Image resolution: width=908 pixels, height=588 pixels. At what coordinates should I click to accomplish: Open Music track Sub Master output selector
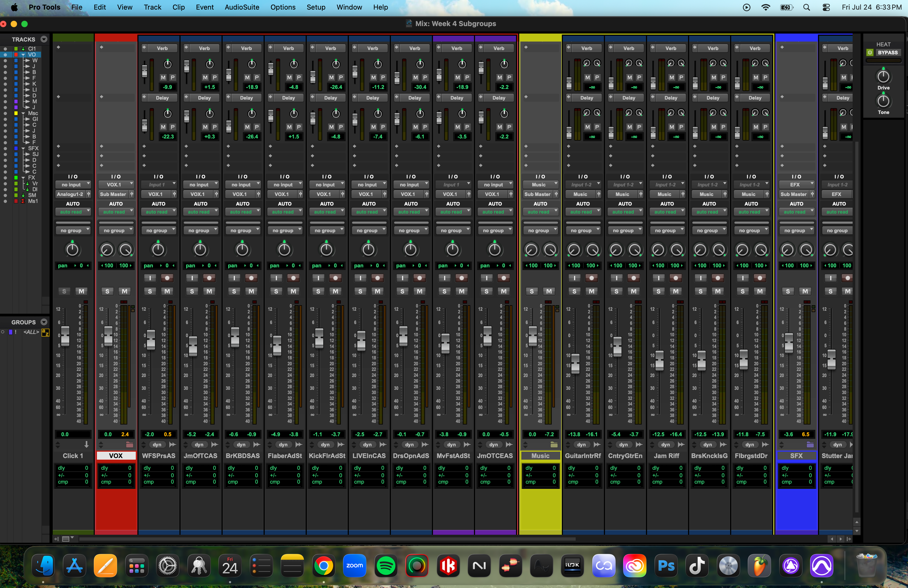click(538, 194)
